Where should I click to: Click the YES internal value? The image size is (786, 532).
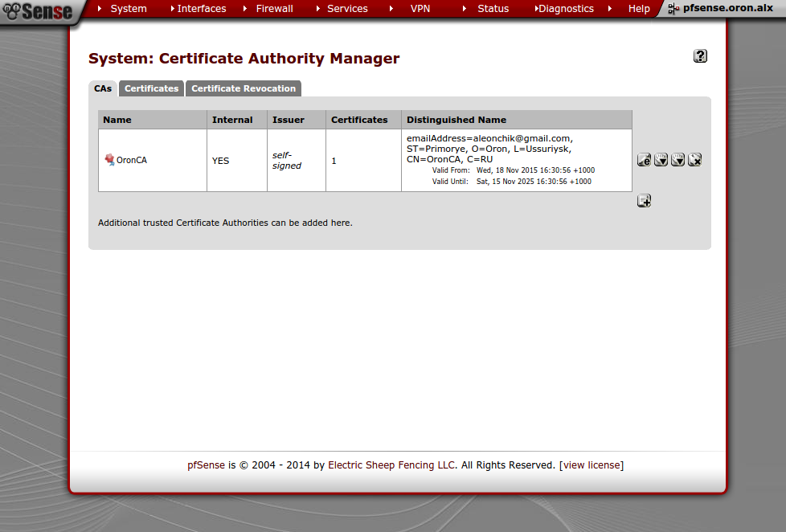tap(220, 161)
